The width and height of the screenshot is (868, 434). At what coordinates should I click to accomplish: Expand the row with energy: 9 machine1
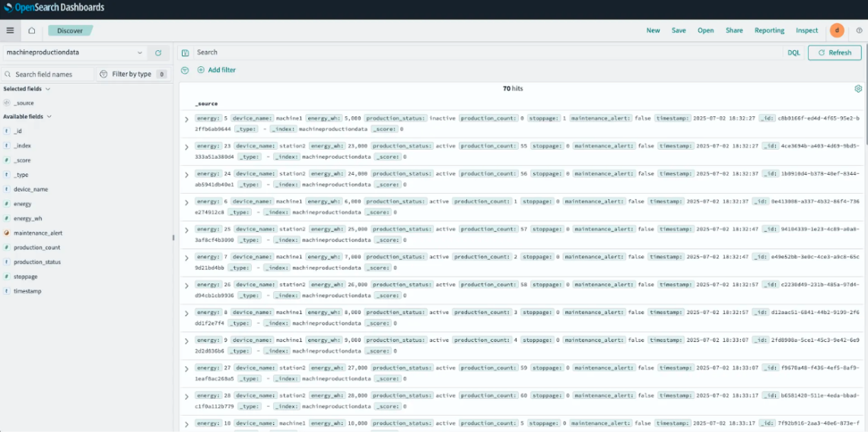(x=186, y=341)
